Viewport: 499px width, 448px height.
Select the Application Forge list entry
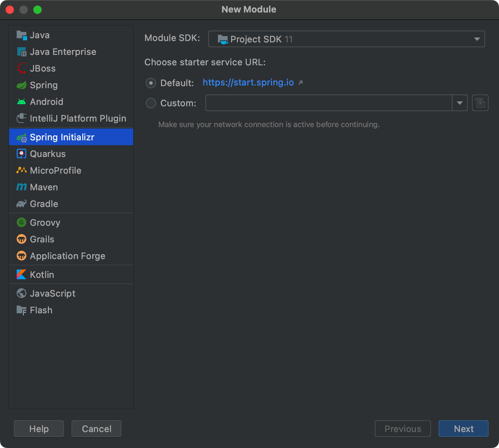pyautogui.click(x=71, y=256)
